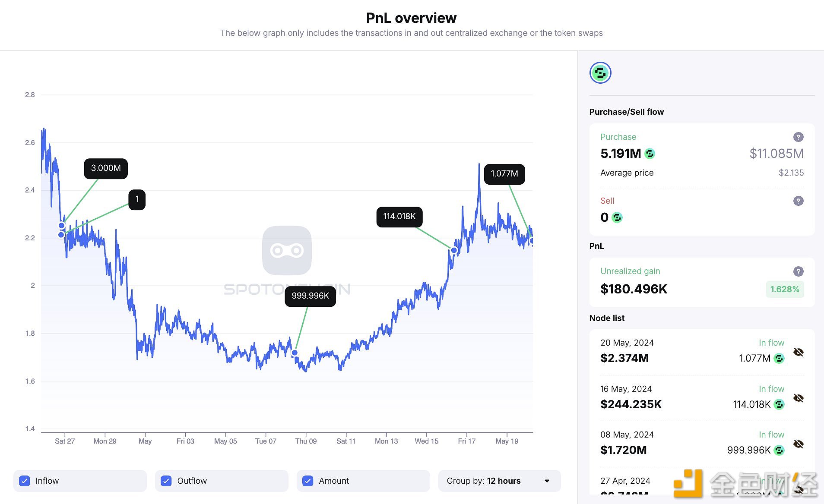
Task: Select the lower chart node near Sat 27
Action: click(x=61, y=235)
